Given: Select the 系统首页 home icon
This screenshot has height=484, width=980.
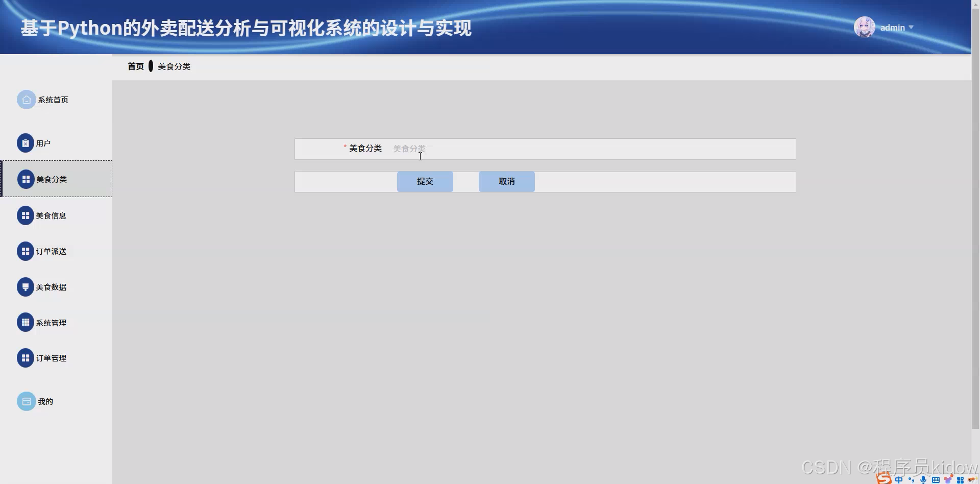Looking at the screenshot, I should [26, 100].
